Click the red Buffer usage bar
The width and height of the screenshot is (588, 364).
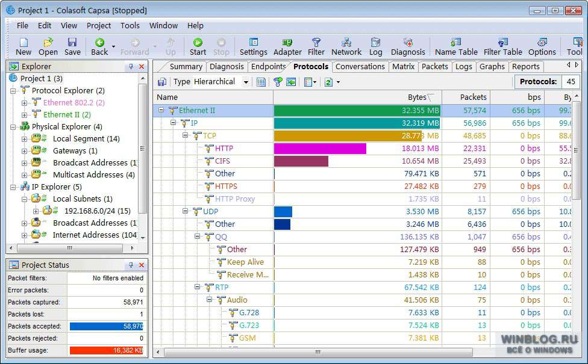click(x=107, y=350)
